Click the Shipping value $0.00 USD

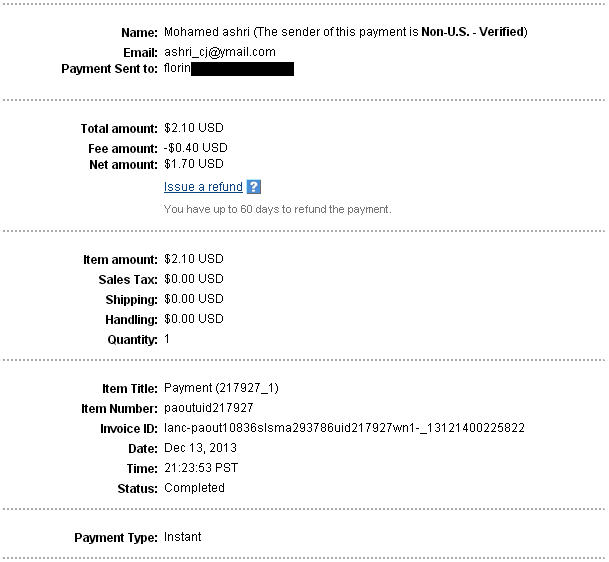coord(193,299)
